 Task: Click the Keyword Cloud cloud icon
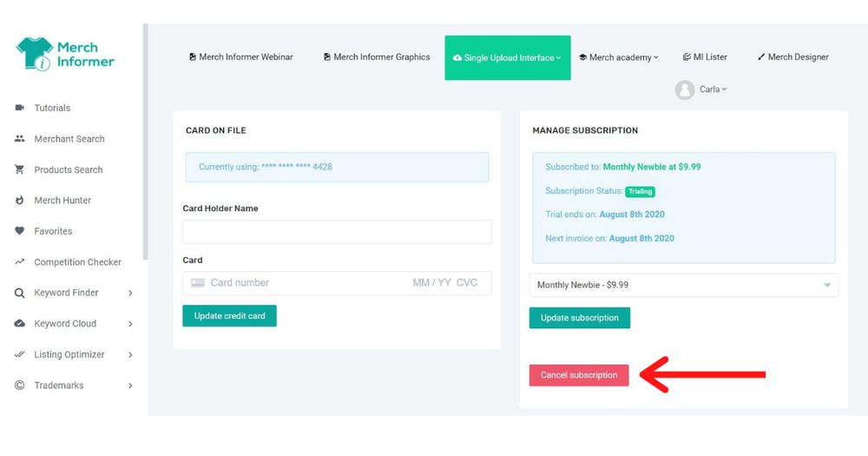click(19, 323)
